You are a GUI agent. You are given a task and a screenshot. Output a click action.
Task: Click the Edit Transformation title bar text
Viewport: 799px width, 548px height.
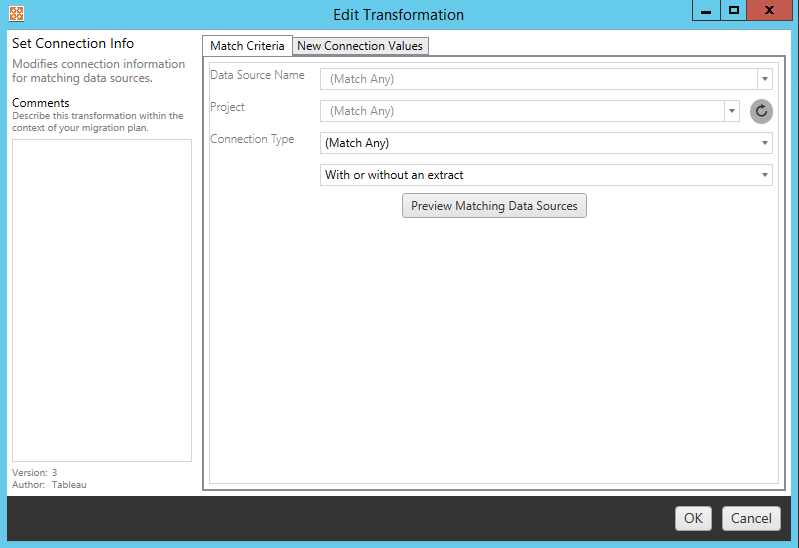point(400,15)
